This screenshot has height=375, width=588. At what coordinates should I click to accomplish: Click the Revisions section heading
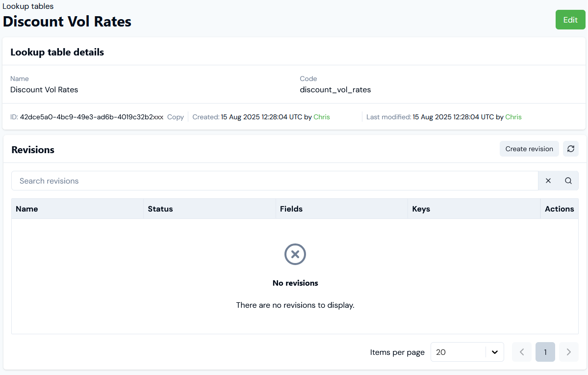(33, 150)
